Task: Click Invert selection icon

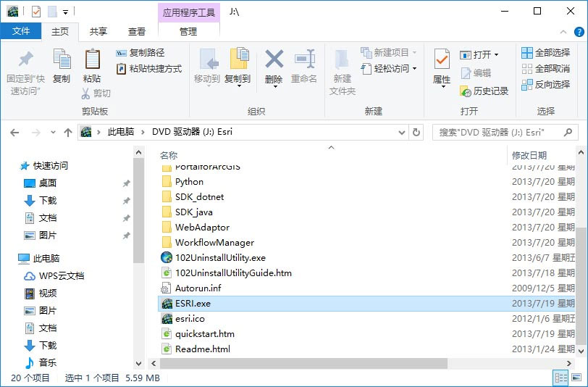Action: point(527,85)
